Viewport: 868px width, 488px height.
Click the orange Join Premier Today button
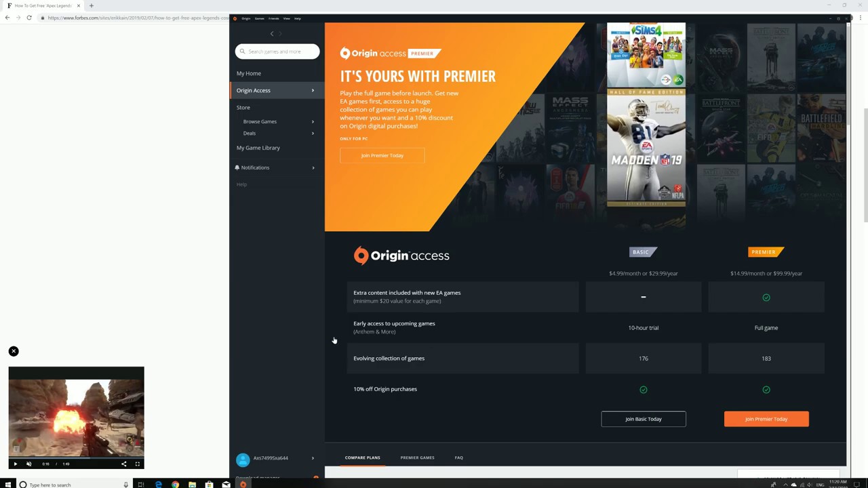coord(766,419)
